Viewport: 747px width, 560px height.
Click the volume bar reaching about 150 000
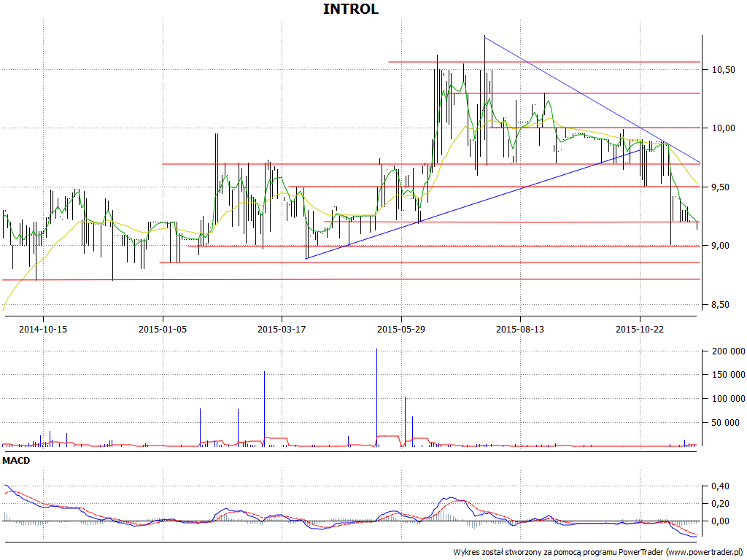(x=264, y=408)
